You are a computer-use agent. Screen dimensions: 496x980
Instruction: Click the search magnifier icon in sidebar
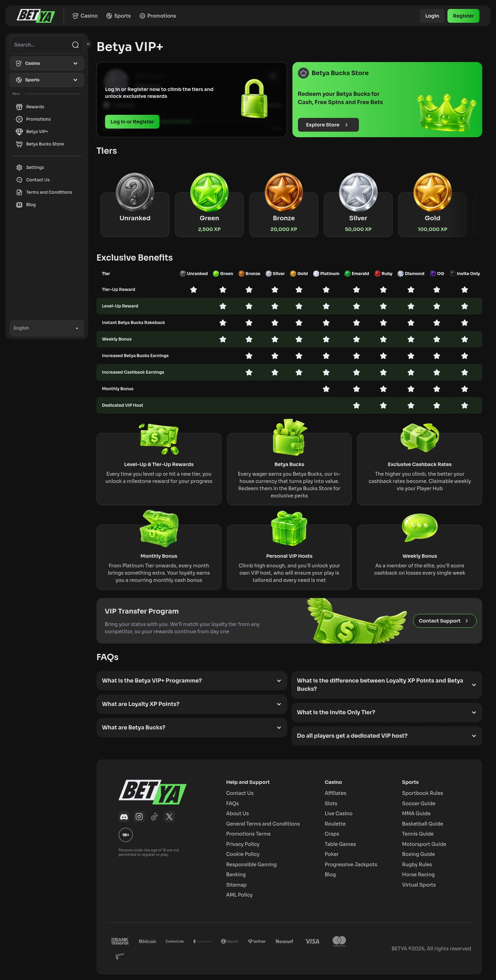75,45
